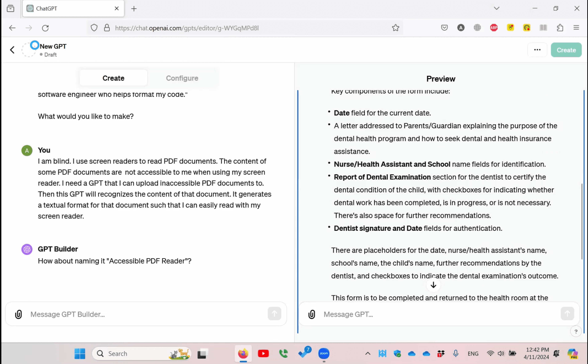Click the Preview pane's vertical scrollbar
The image size is (588, 364).
coord(582,221)
